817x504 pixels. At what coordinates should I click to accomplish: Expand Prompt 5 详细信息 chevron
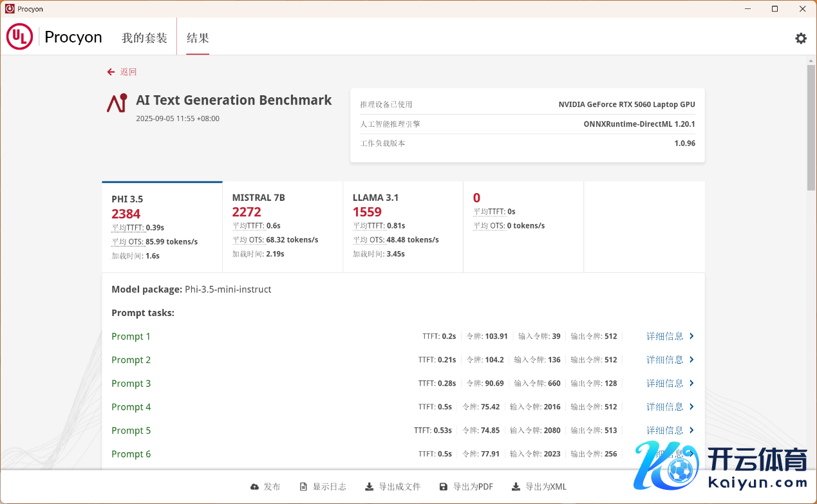pos(691,430)
